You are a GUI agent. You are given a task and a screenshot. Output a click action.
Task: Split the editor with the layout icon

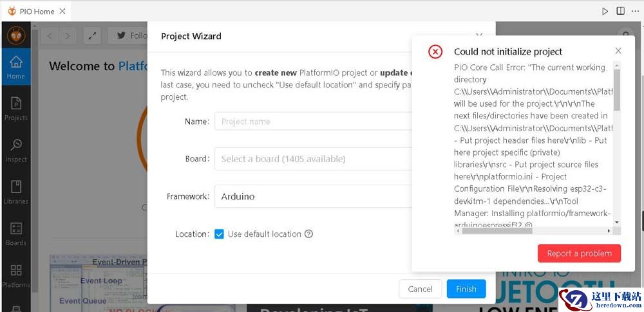click(620, 11)
